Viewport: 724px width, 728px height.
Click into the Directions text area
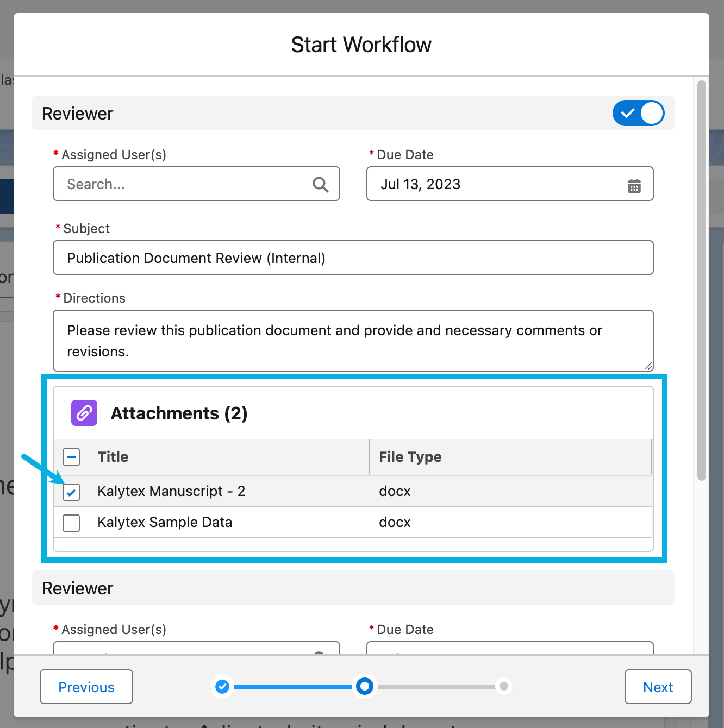click(x=353, y=341)
